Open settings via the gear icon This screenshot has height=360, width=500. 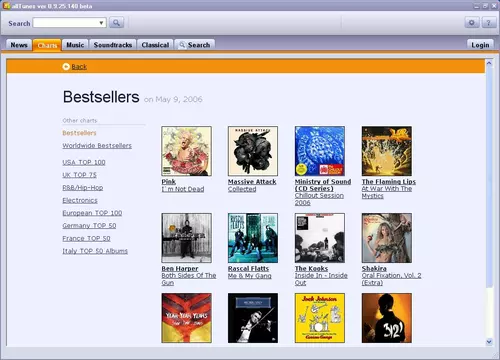click(x=472, y=23)
